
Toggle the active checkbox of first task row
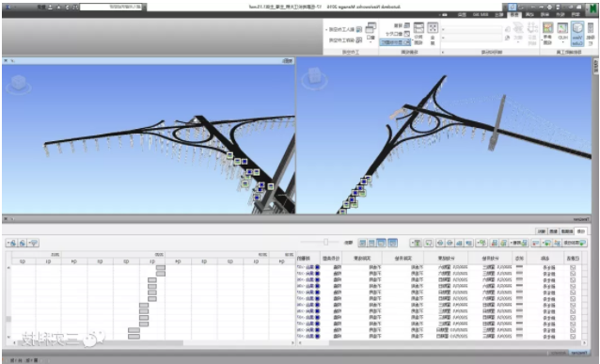(x=573, y=267)
